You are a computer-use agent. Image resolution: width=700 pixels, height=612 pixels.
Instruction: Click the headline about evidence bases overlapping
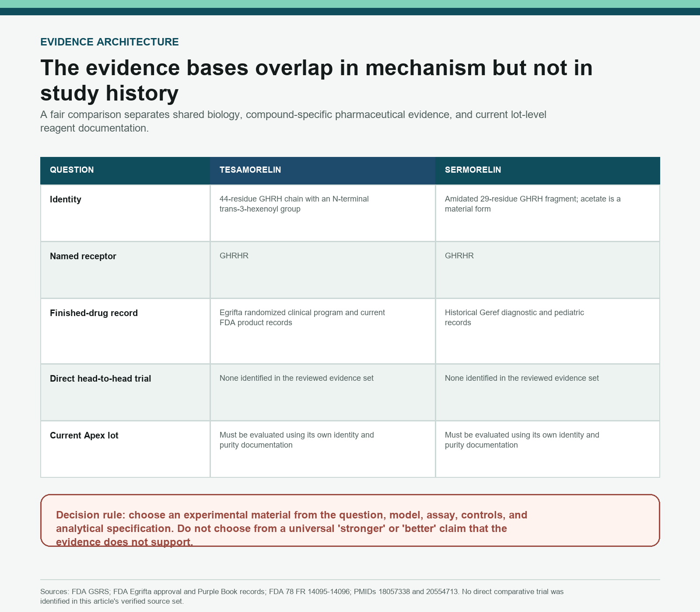[x=316, y=80]
